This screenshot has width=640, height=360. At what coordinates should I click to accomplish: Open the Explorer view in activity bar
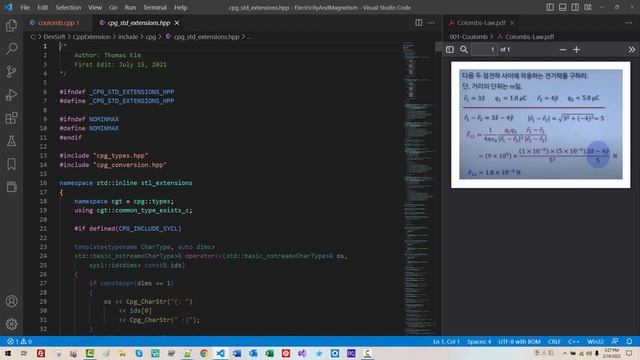(x=11, y=26)
